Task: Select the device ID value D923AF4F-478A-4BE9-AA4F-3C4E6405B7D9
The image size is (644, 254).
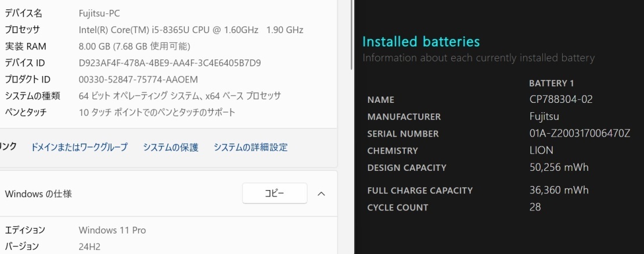Action: coord(170,63)
